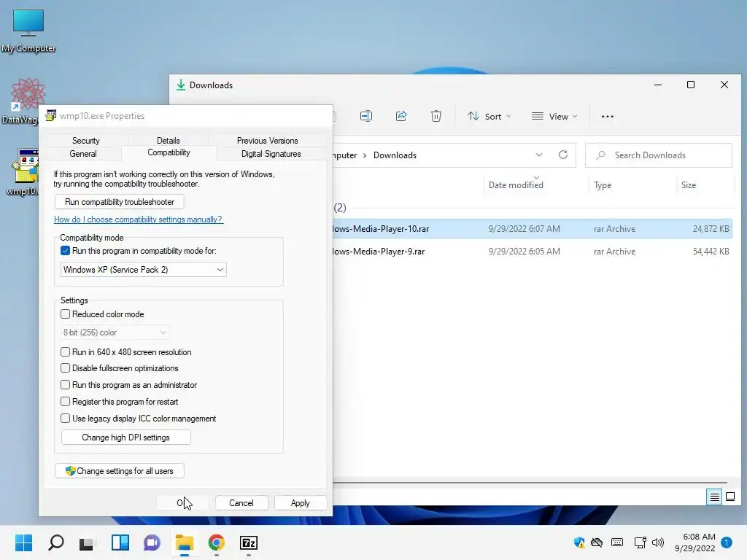Screen dimensions: 747x560
Task: Open the taskbar clock and date
Action: pyautogui.click(x=694, y=542)
